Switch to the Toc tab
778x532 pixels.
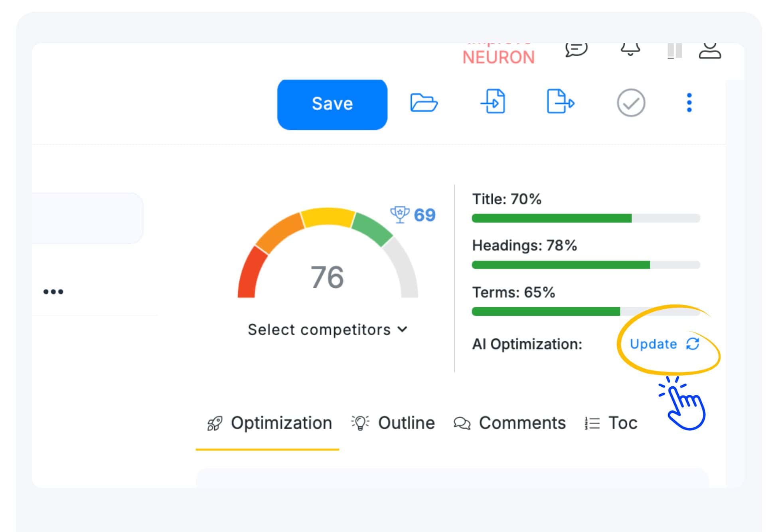611,423
